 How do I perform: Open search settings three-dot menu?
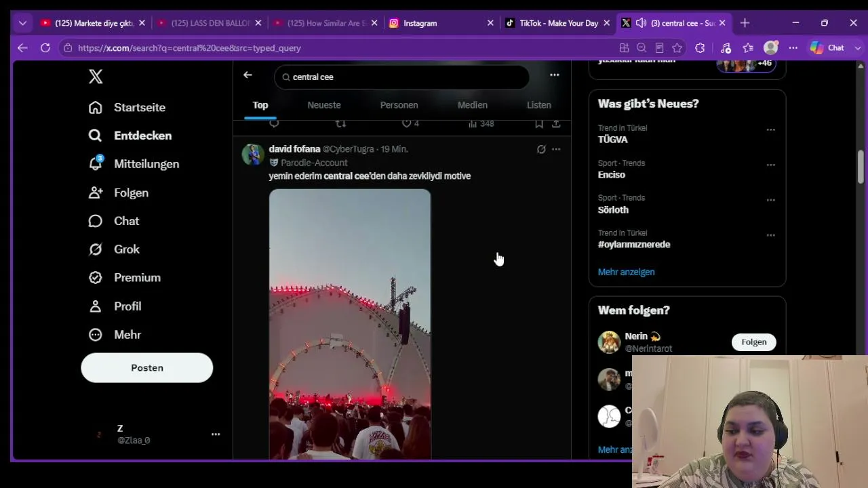coord(555,75)
